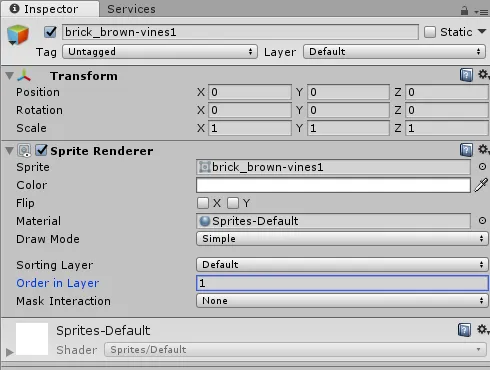Open Transform component help book icon
Viewport: 490px width, 370px height.
pos(466,75)
